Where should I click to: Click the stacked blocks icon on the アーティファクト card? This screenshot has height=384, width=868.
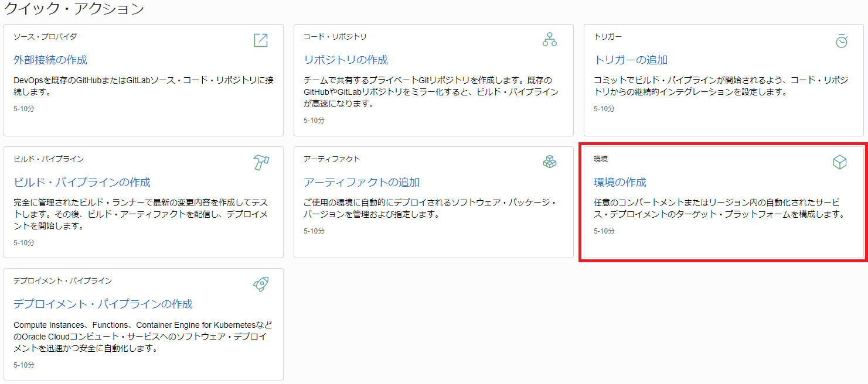coord(549,162)
